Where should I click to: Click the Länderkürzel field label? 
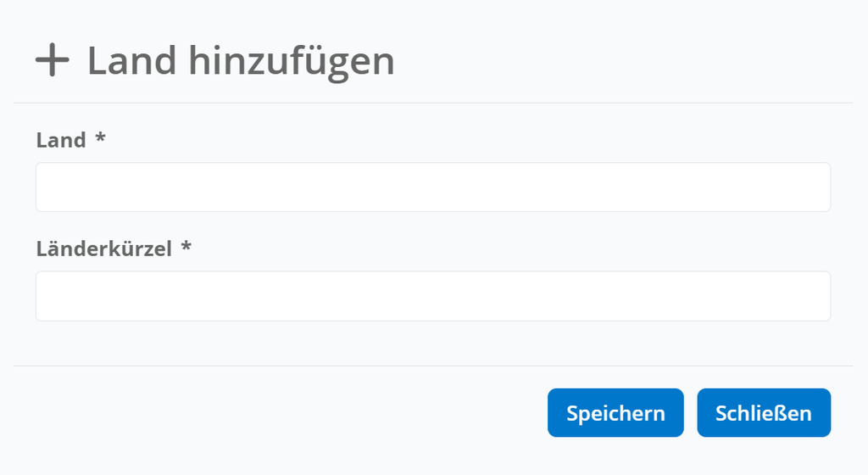(x=104, y=249)
